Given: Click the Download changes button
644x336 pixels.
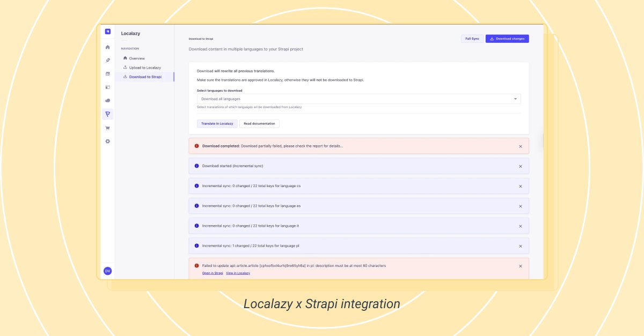Looking at the screenshot, I should (x=507, y=39).
